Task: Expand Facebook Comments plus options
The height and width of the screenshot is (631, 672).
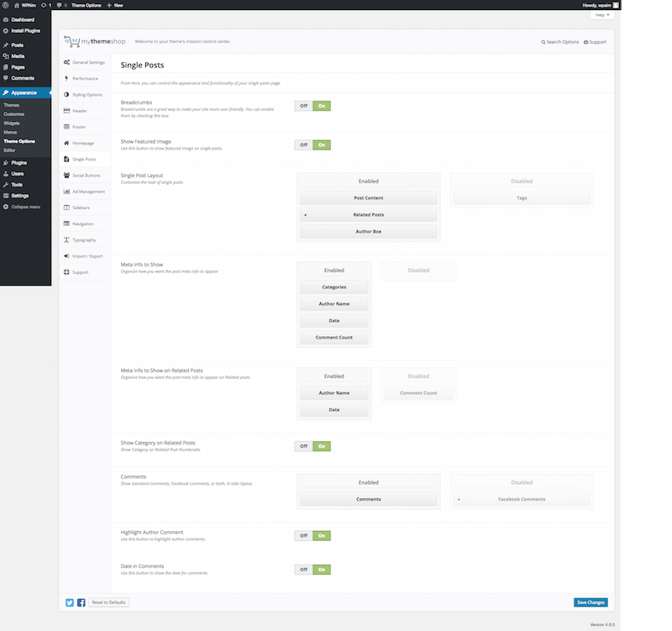Action: tap(459, 499)
